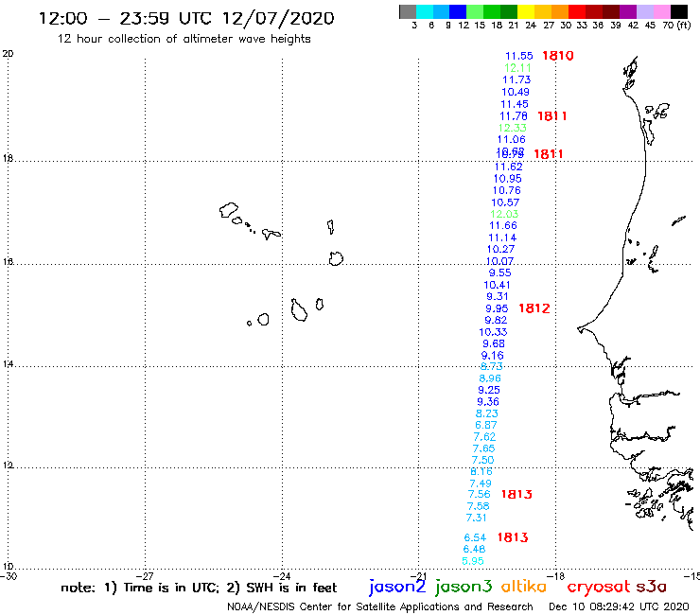Click the green wave height value '12.03'
The height and width of the screenshot is (615, 700).
[504, 214]
